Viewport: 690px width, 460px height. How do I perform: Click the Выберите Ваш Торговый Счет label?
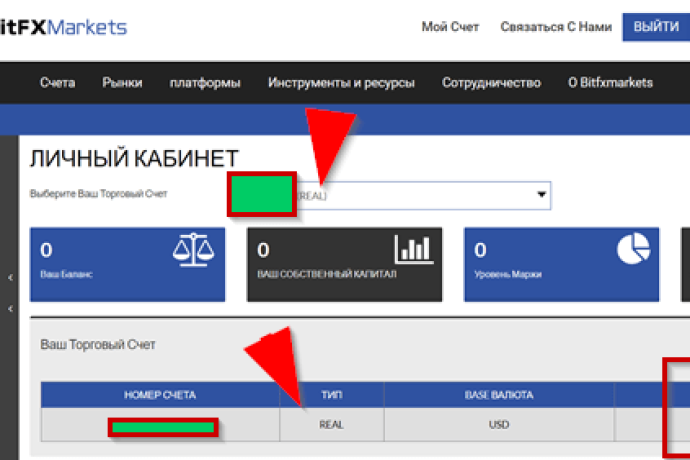pyautogui.click(x=99, y=194)
